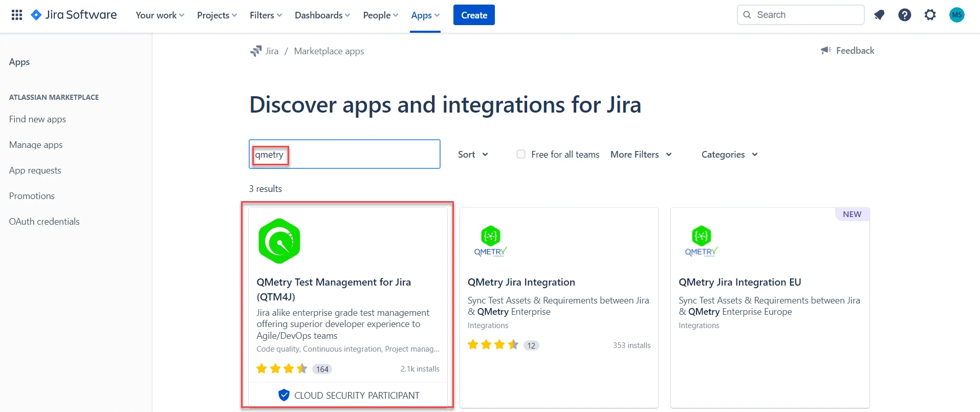The image size is (980, 412).
Task: Click the Jira Software logo
Action: pos(74,15)
